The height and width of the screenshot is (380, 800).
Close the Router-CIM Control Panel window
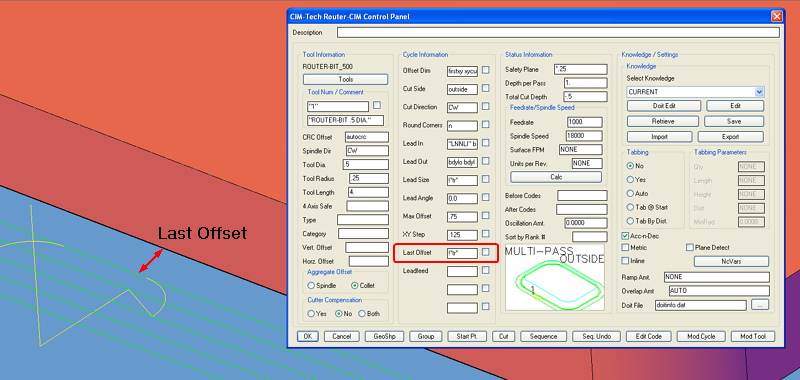(777, 16)
